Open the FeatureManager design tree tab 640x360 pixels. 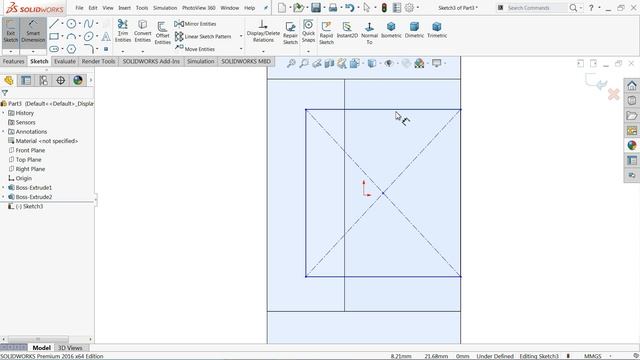pos(9,80)
